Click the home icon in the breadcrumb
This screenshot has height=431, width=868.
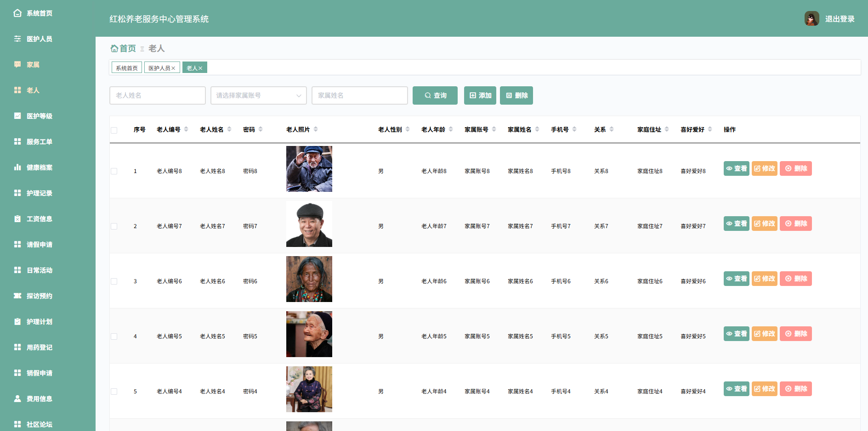coord(114,48)
